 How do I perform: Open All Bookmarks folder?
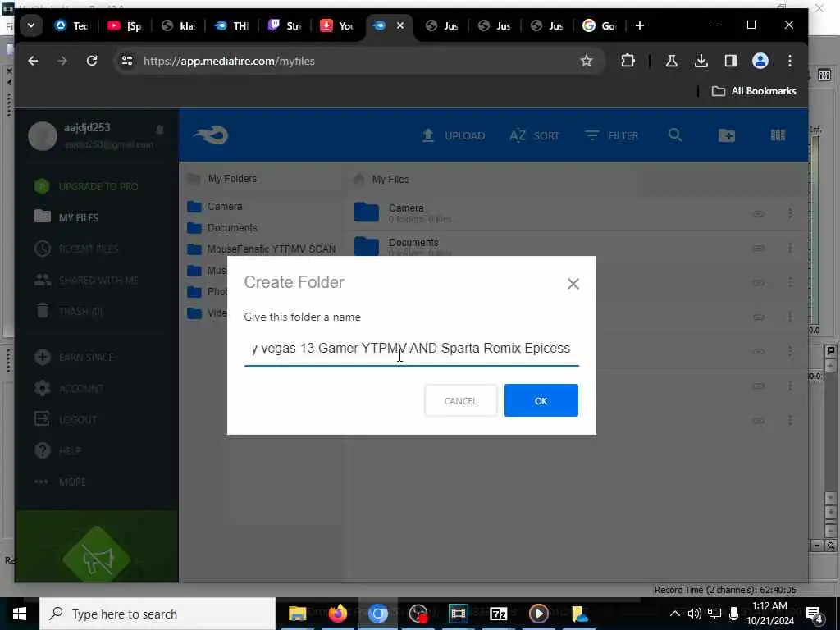point(754,91)
